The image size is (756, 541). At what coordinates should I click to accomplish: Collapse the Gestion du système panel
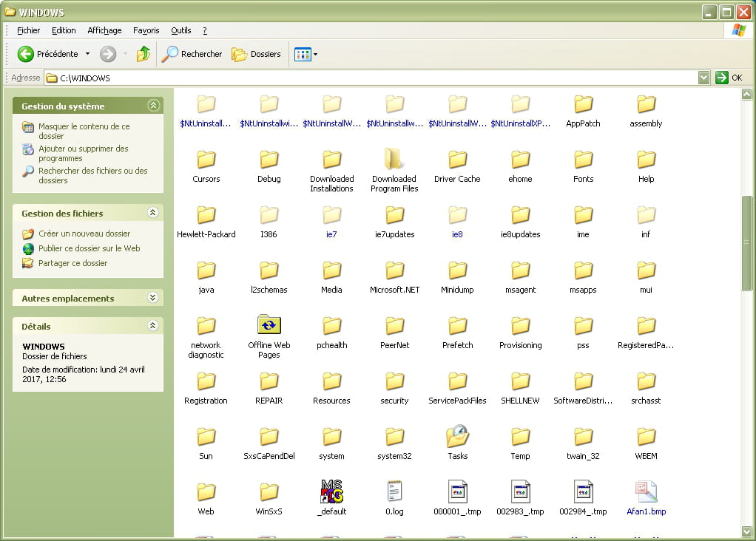click(153, 106)
